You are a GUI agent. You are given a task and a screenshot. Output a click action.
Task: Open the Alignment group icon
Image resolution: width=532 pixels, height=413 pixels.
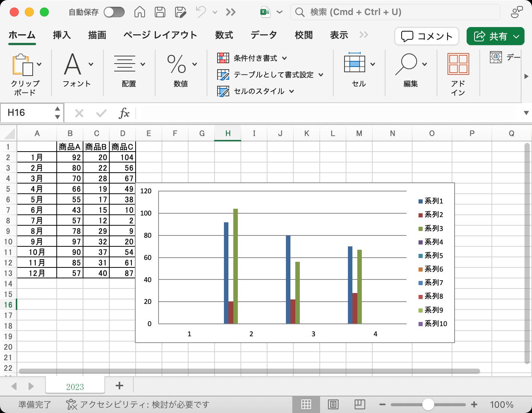point(125,64)
